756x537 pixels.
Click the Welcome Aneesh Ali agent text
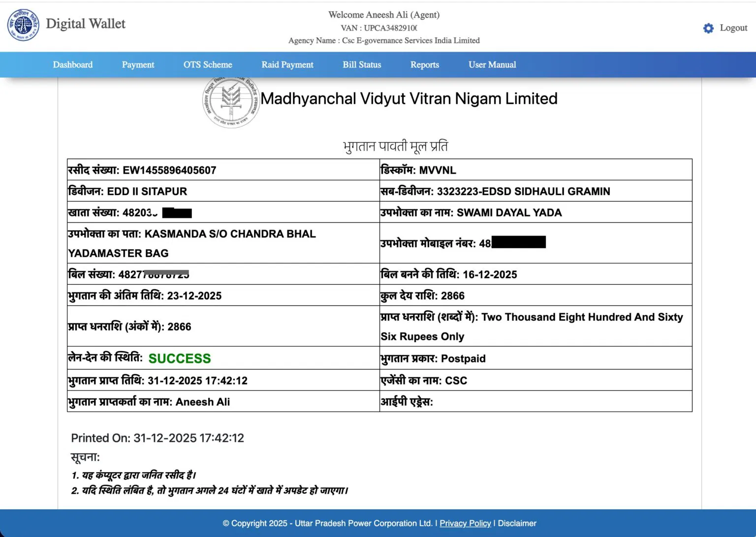click(383, 15)
